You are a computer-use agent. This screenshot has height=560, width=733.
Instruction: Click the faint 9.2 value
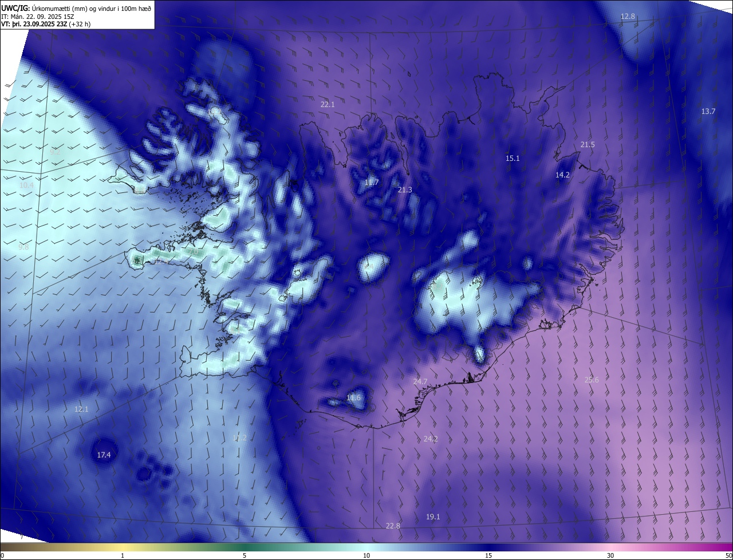click(55, 152)
